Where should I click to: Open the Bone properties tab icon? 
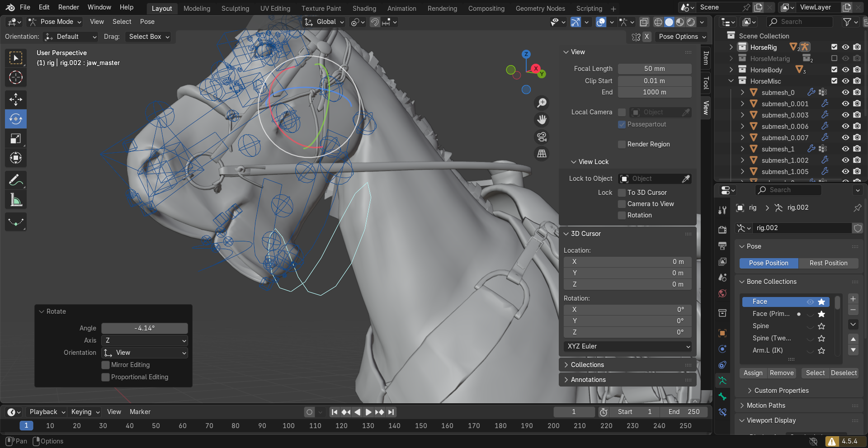tap(722, 396)
